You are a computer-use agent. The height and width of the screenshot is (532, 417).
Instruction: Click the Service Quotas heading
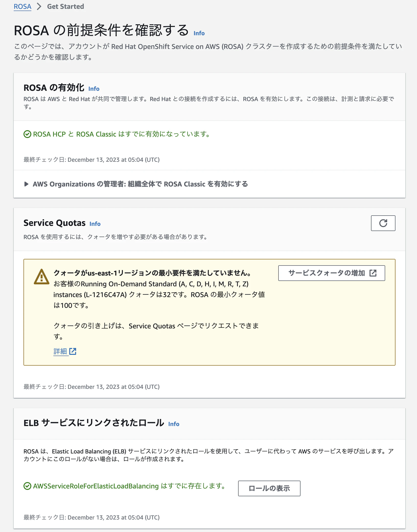[x=55, y=223]
